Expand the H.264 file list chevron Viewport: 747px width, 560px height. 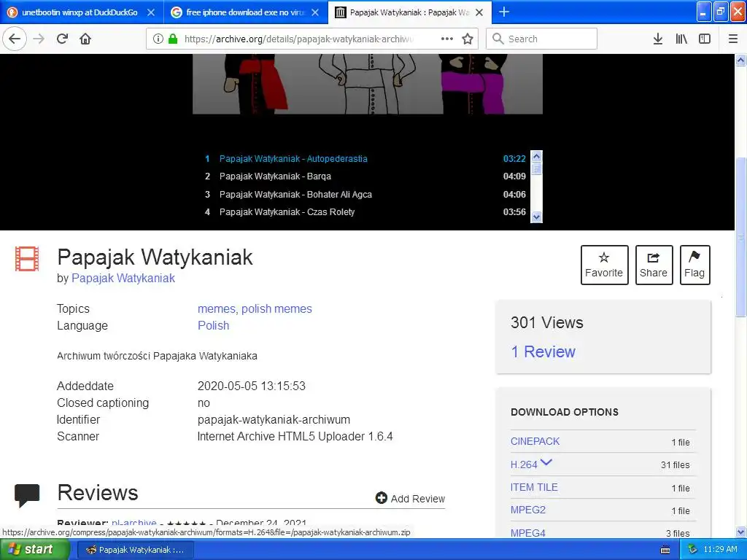coord(546,462)
